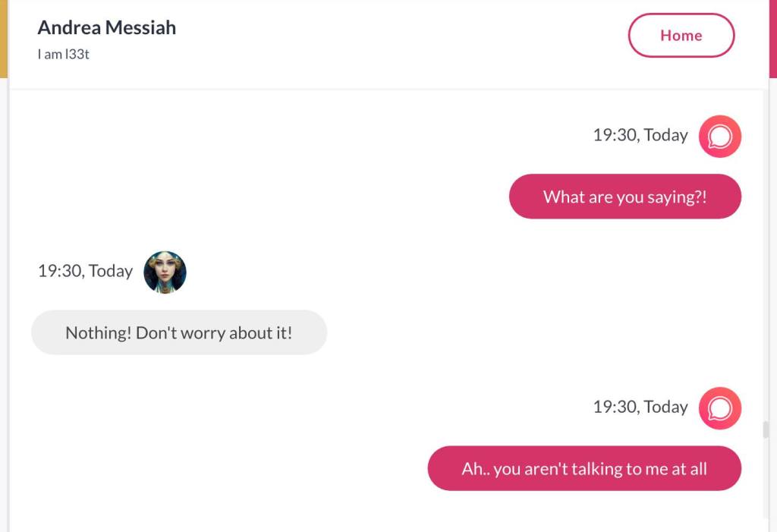Click the "Ah.. you aren't talking to me" bubble

tap(584, 468)
